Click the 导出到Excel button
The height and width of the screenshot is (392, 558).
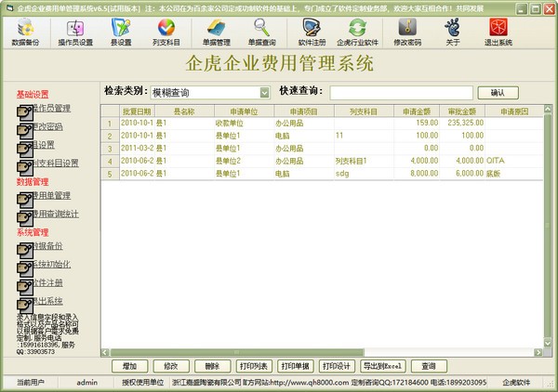383,366
